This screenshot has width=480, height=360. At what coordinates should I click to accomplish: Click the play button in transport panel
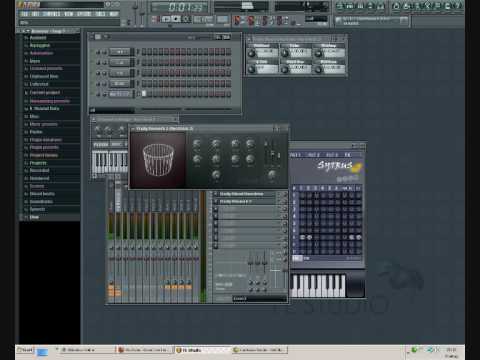(166, 19)
